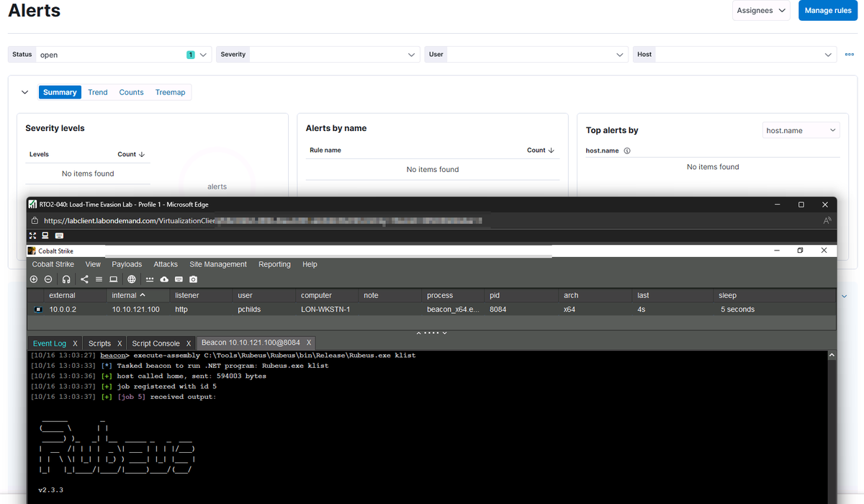Open the Help menu in Cobalt Strike
864x504 pixels.
310,264
